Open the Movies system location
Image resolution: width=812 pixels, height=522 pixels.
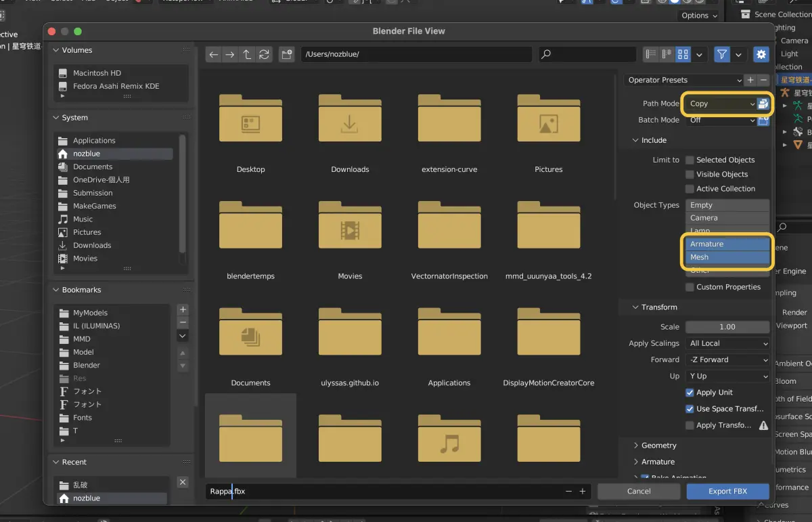[x=114, y=258]
